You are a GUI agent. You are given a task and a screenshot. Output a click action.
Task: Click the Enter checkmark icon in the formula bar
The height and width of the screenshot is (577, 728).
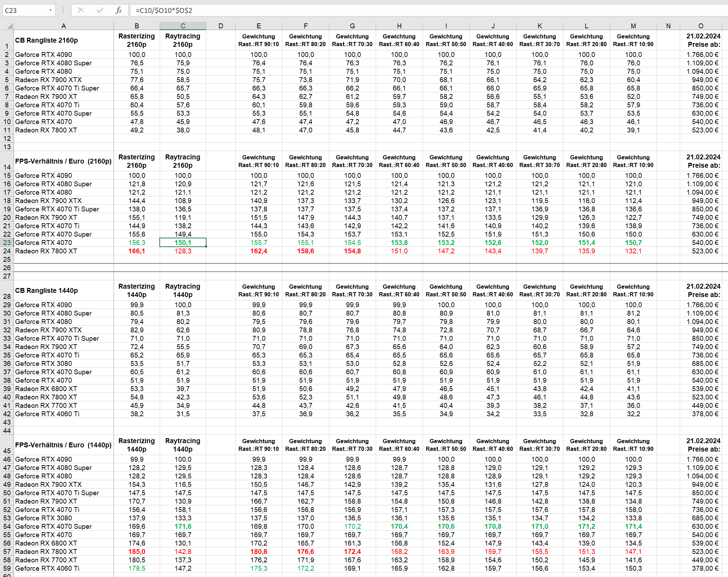coord(100,10)
